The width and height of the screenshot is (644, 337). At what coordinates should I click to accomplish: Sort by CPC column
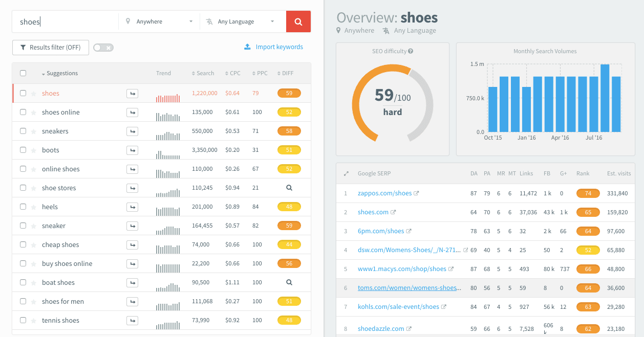click(233, 74)
